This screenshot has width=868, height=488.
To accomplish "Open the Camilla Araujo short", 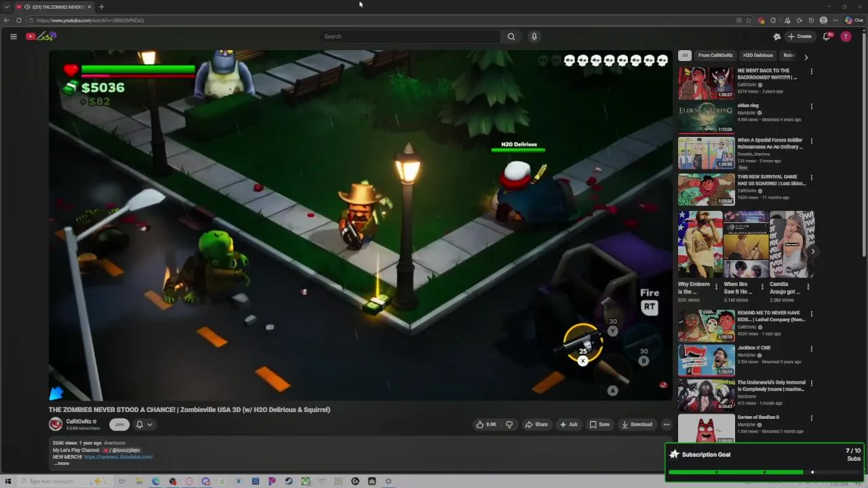I will 791,245.
